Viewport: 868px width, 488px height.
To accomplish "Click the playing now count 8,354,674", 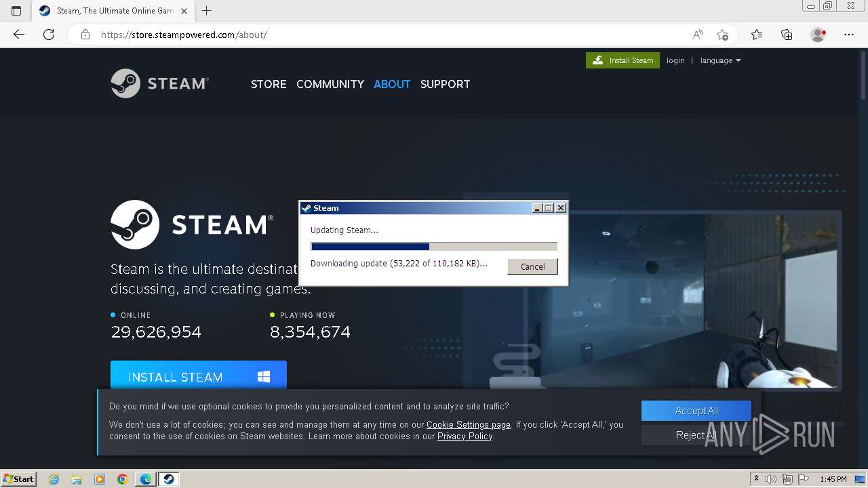I will [310, 332].
